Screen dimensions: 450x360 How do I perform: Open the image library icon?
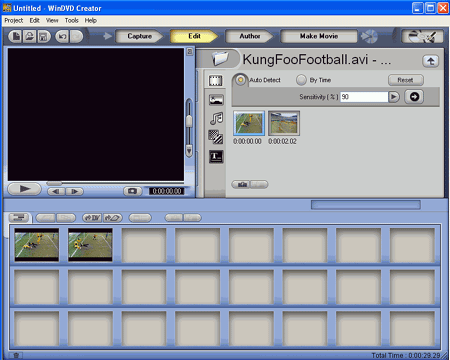[216, 100]
